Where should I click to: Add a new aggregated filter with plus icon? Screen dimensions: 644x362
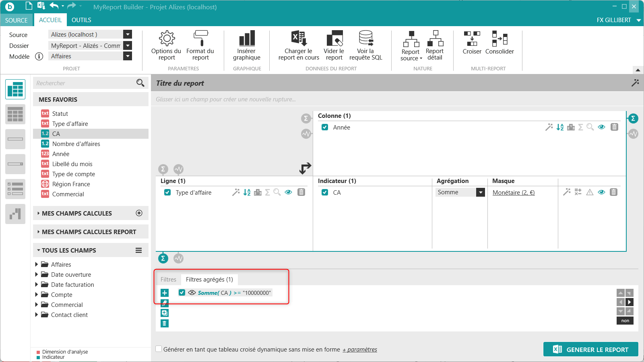tap(165, 293)
